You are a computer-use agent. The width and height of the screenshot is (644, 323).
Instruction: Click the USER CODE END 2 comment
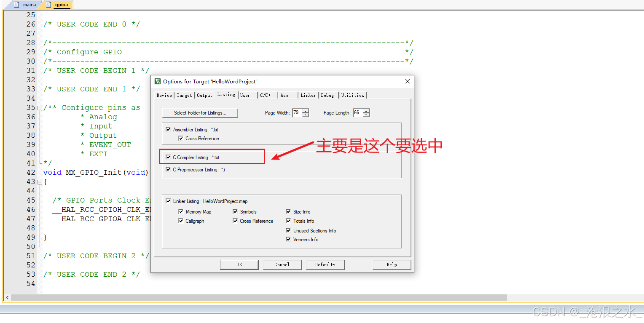pyautogui.click(x=91, y=275)
